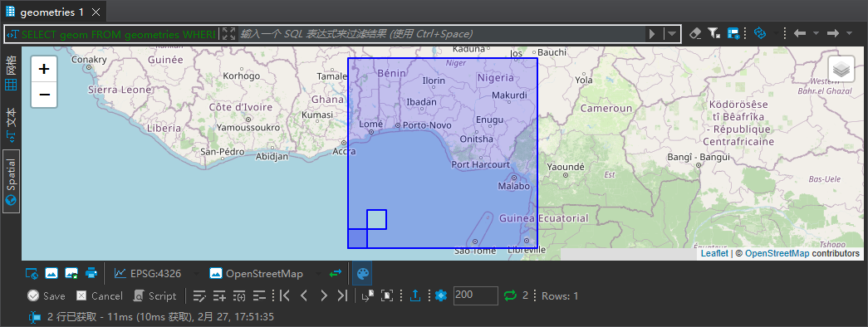Clear the filter with the eraser icon
Image resolution: width=868 pixels, height=327 pixels.
695,34
